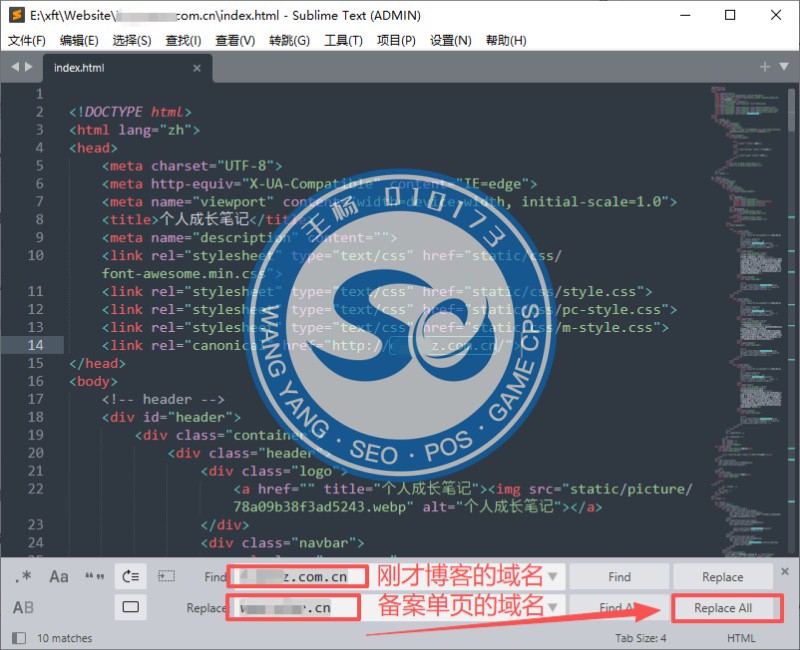800x650 pixels.
Task: Open Find history dropdown arrow
Action: pos(552,577)
